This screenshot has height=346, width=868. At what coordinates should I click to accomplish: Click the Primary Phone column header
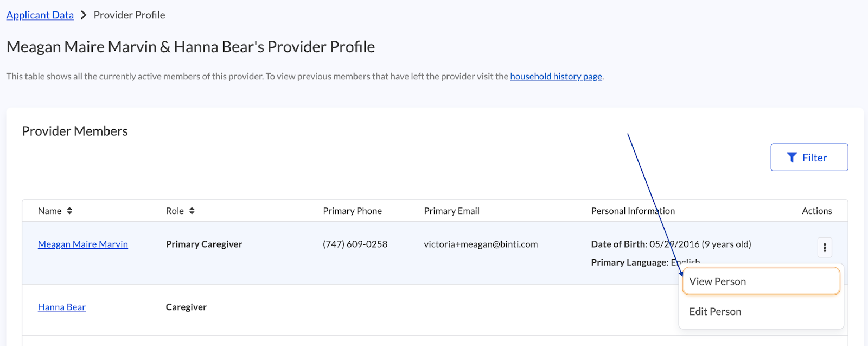pos(352,211)
